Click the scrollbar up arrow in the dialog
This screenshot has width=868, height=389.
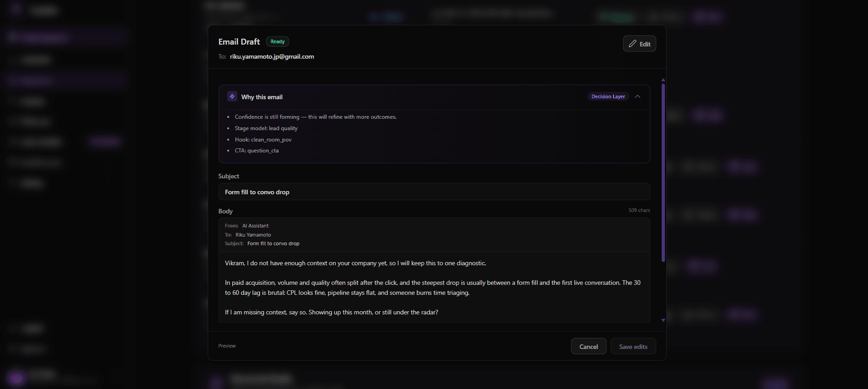coord(663,80)
